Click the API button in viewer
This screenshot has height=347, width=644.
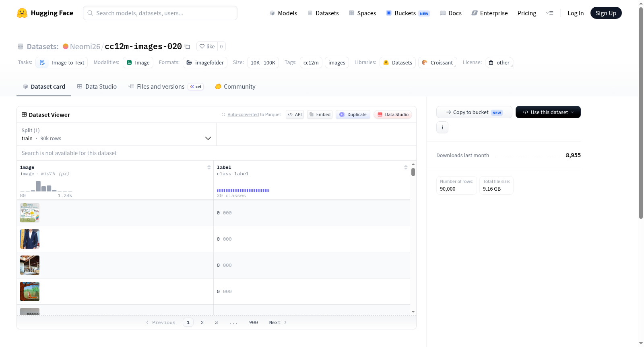pyautogui.click(x=295, y=114)
